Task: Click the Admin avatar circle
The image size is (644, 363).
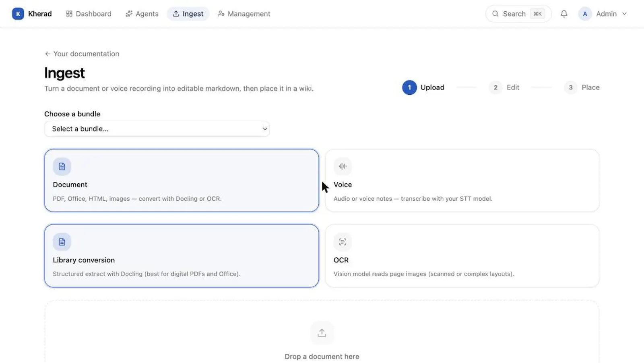Action: 585,14
